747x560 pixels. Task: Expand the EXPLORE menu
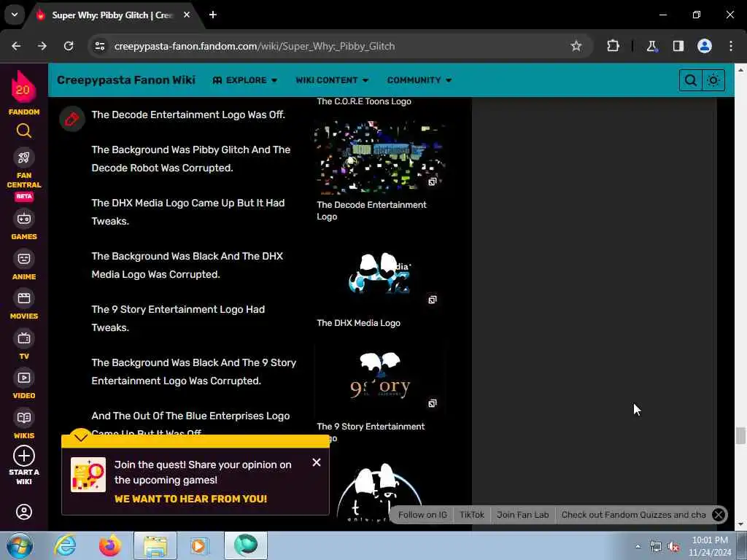coord(245,80)
